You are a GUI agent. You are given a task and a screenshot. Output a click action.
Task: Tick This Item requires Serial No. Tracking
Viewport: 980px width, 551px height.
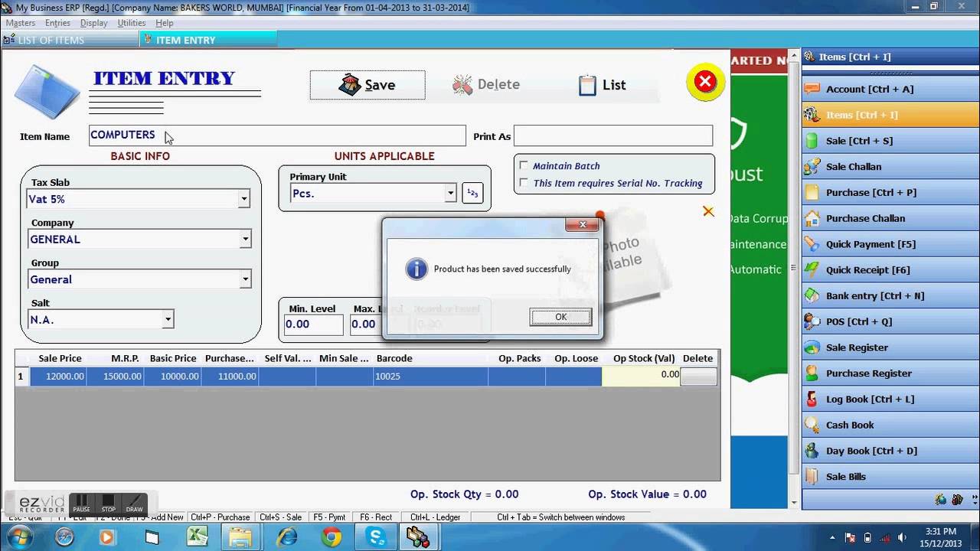point(524,183)
